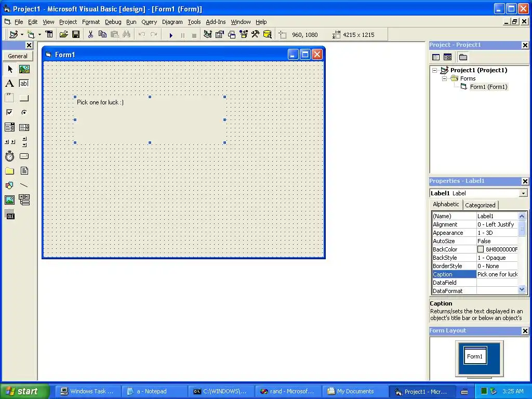
Task: Save the project with the floppy icon
Action: [76, 34]
